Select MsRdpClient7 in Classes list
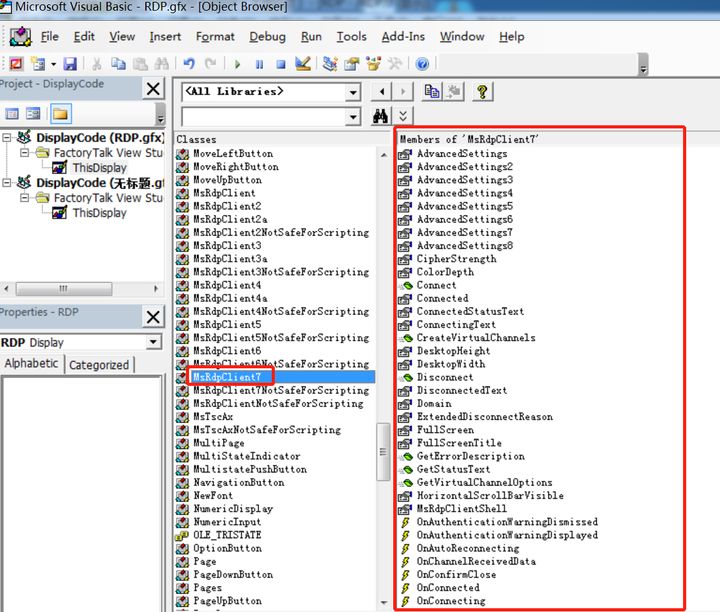Screen dimensions: 720x612 tap(227, 377)
